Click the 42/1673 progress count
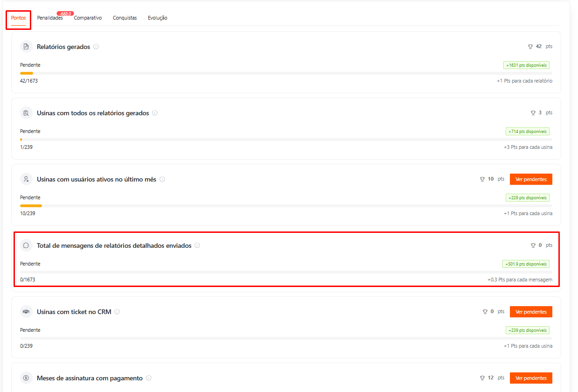This screenshot has height=392, width=578. [x=29, y=81]
